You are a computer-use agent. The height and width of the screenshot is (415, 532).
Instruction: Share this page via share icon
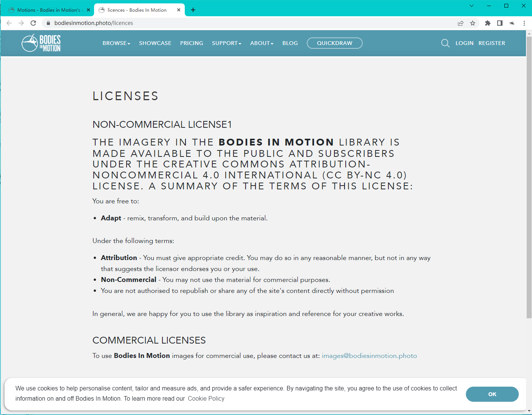coord(461,23)
